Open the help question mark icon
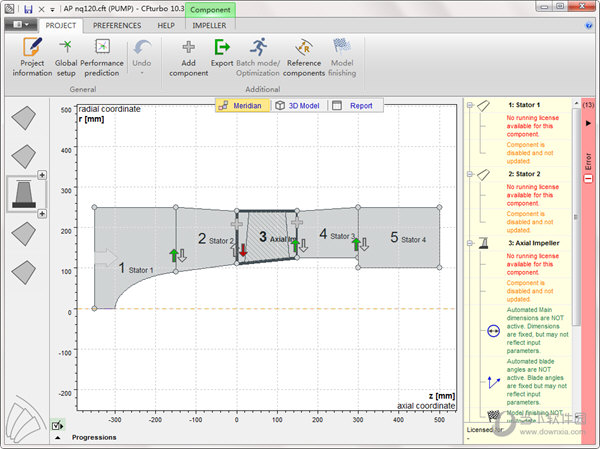 (x=589, y=25)
